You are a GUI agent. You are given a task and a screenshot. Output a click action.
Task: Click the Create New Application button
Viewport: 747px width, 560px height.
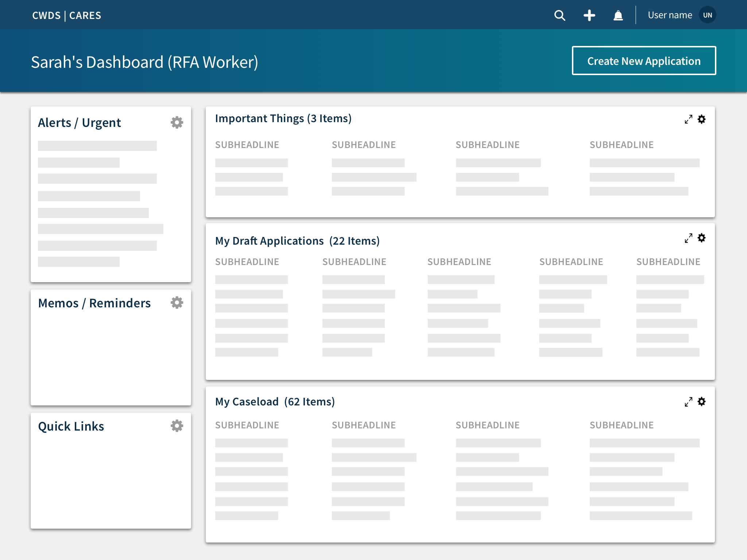tap(644, 61)
